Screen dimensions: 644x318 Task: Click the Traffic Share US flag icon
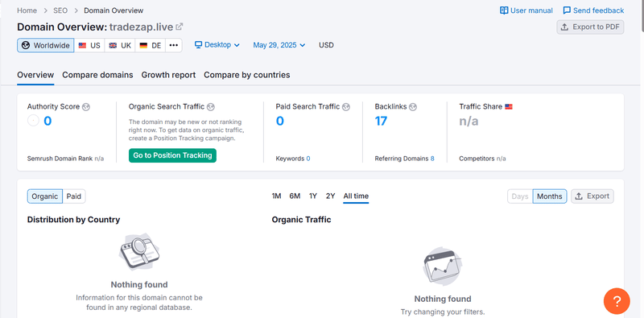tap(509, 107)
